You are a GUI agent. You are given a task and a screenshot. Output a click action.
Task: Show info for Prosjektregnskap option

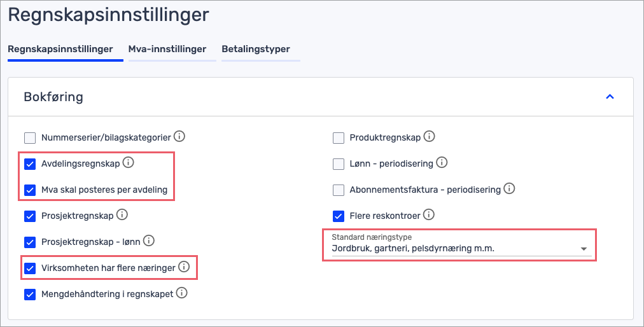(x=122, y=215)
